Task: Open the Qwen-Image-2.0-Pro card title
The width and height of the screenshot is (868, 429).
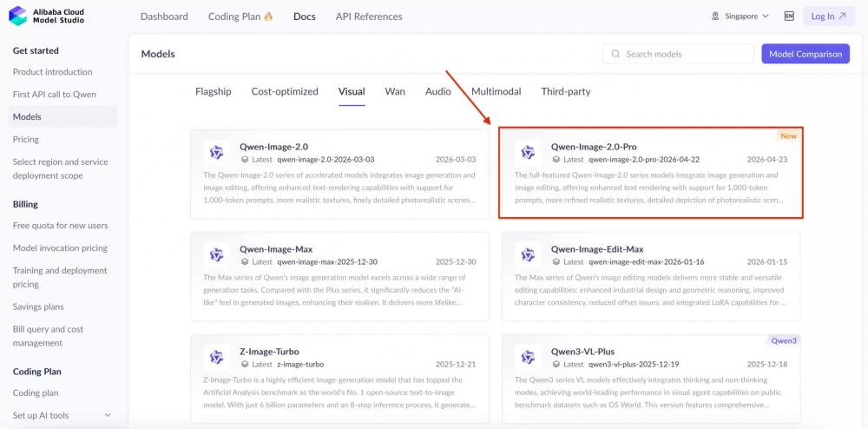Action: (x=594, y=147)
